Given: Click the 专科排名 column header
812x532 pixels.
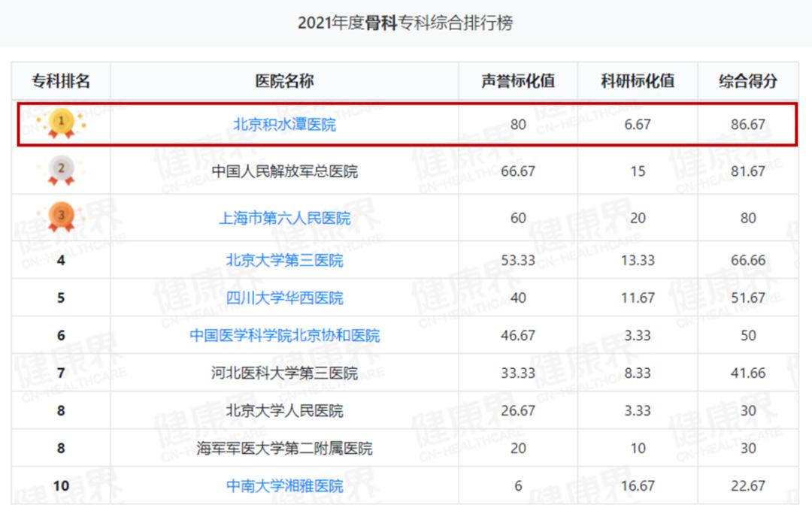Looking at the screenshot, I should [60, 80].
